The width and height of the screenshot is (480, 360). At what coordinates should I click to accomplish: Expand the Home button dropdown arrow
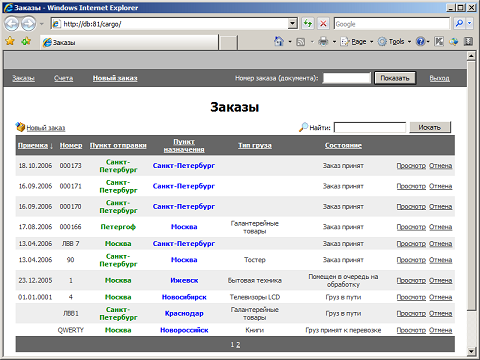click(290, 42)
